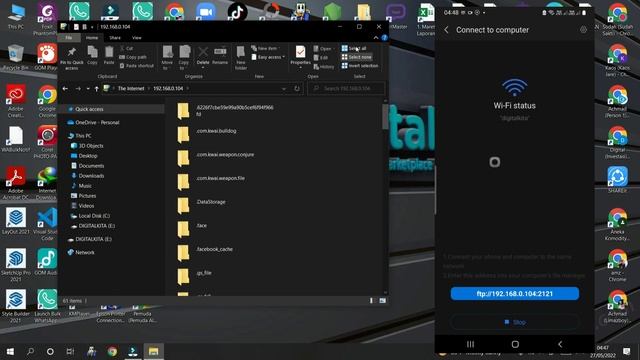
Task: Go forward with Explorer forward arrow
Action: tap(78, 89)
